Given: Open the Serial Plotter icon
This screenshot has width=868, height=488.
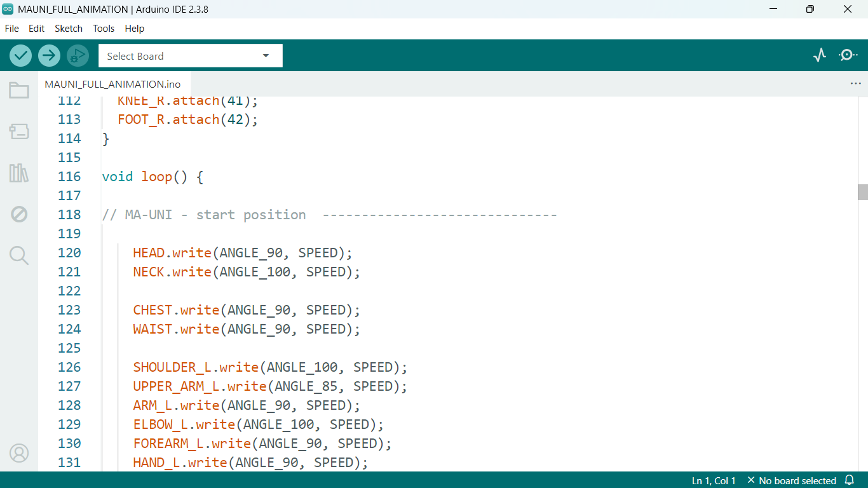Looking at the screenshot, I should [x=820, y=55].
